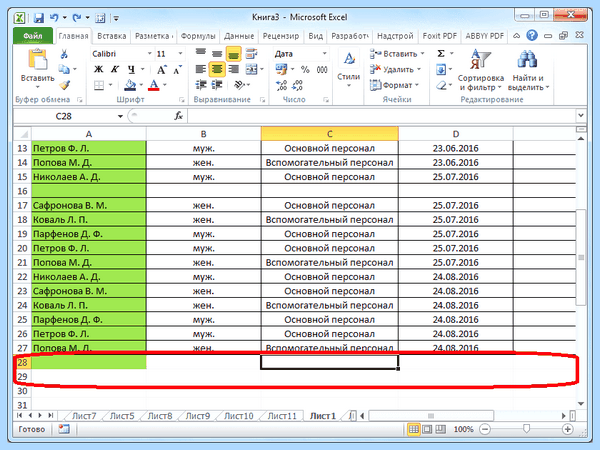Increase font size with A up icon
600x450 pixels.
(x=161, y=70)
